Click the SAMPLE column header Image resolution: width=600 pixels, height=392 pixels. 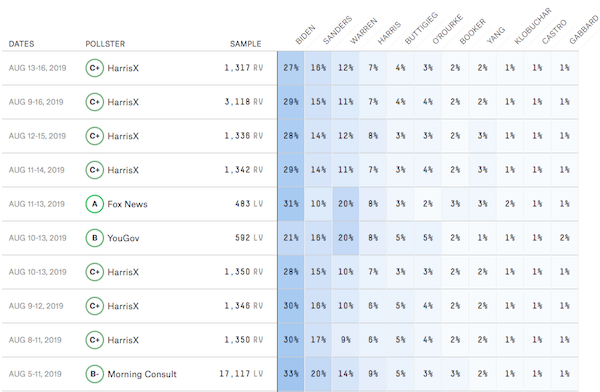pyautogui.click(x=246, y=44)
